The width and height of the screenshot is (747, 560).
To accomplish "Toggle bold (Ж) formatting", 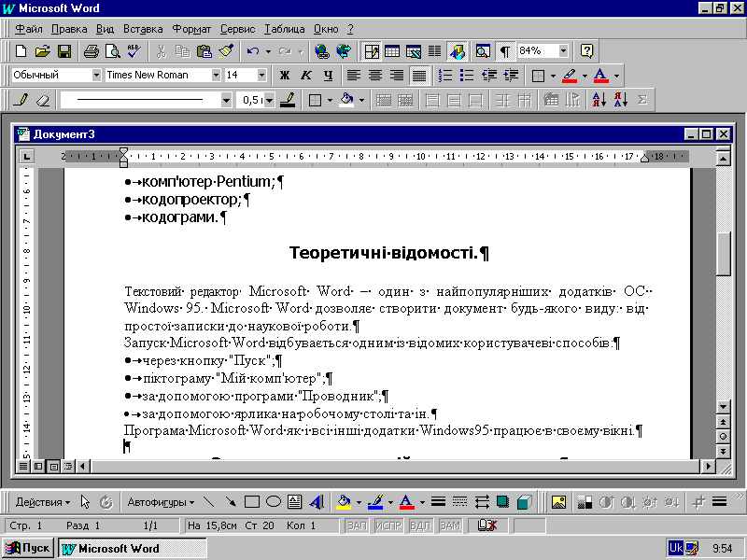I will tap(285, 76).
